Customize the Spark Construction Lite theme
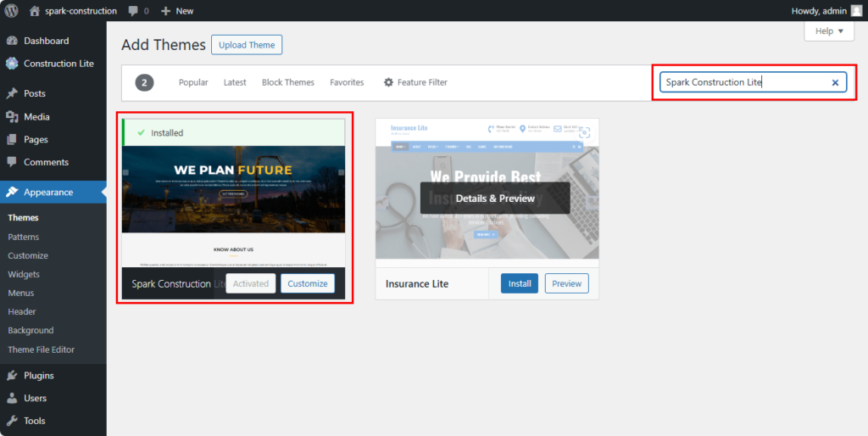The image size is (868, 436). 307,283
